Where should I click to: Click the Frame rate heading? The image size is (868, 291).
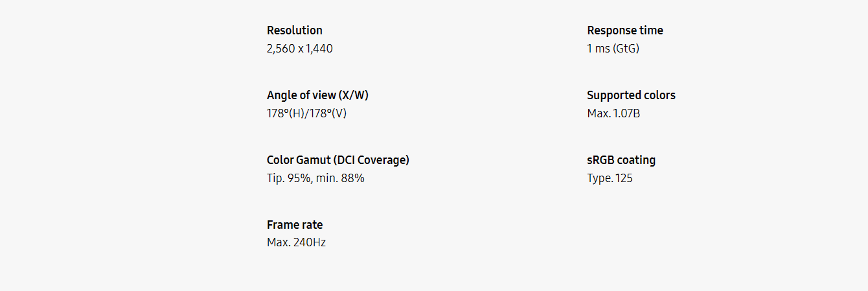point(294,225)
